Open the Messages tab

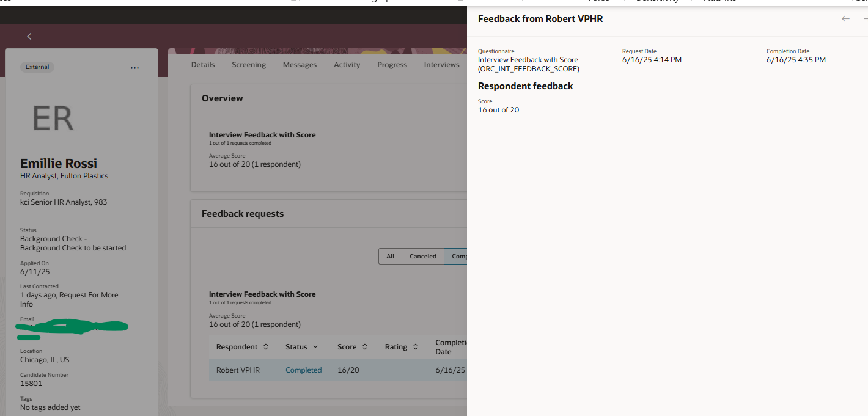tap(300, 64)
